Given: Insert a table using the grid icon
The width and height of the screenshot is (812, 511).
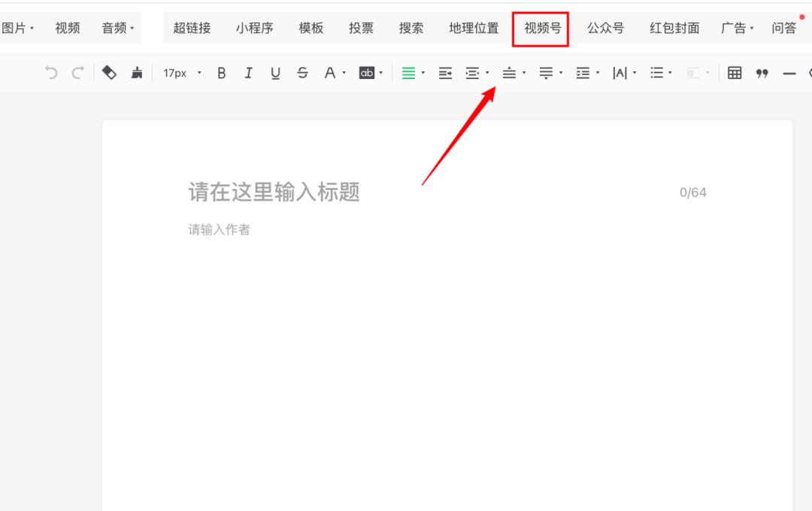Looking at the screenshot, I should click(x=735, y=73).
